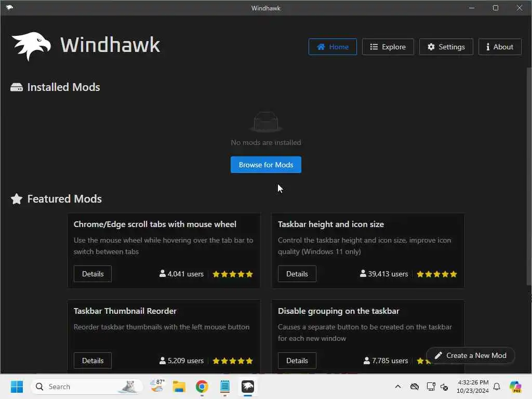This screenshot has width=532, height=399.
Task: Click the 'Disable grouping on the taskbar' title
Action: coord(338,311)
